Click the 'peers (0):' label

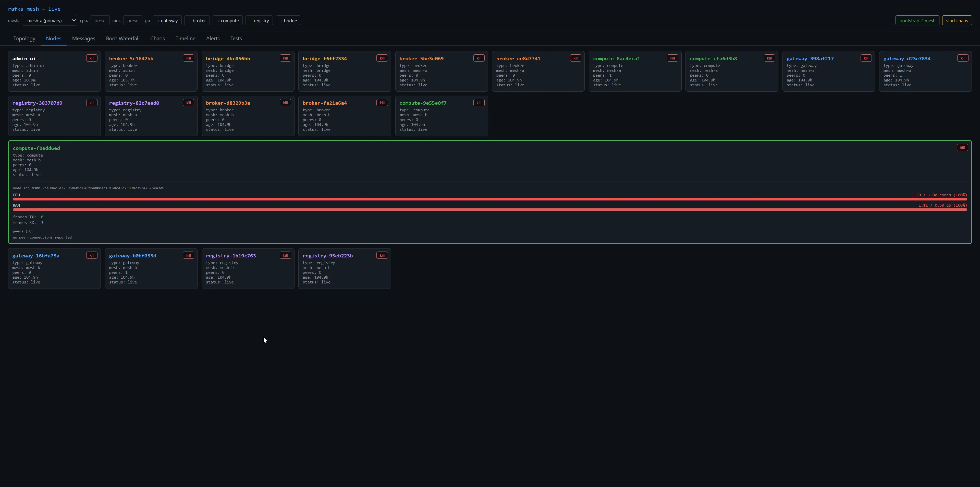pyautogui.click(x=23, y=232)
